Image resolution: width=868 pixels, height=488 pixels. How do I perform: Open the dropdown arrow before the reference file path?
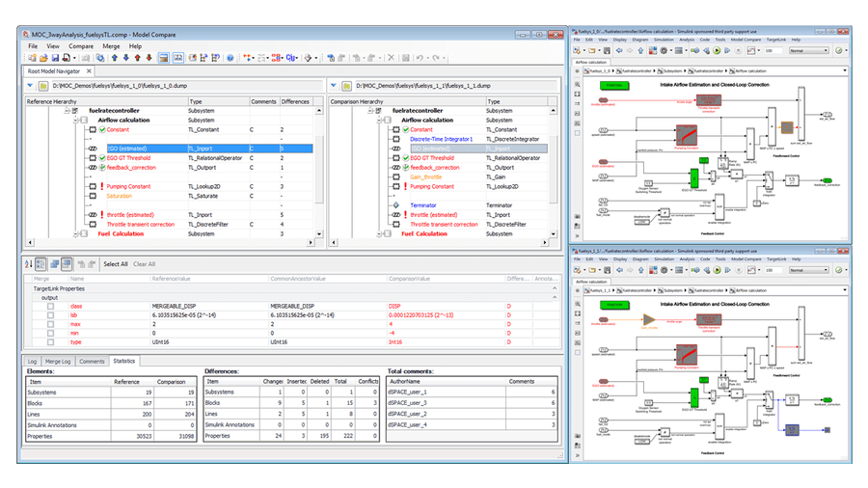[x=30, y=86]
